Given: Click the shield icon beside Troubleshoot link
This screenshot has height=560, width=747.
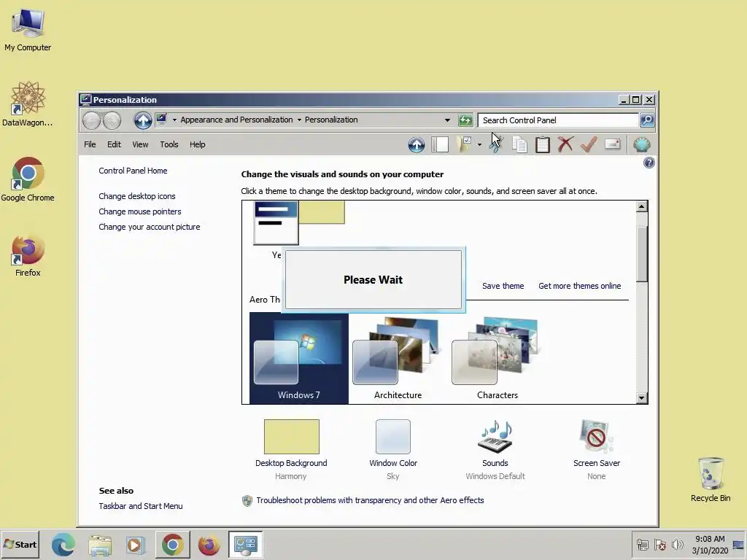Looking at the screenshot, I should click(x=247, y=500).
